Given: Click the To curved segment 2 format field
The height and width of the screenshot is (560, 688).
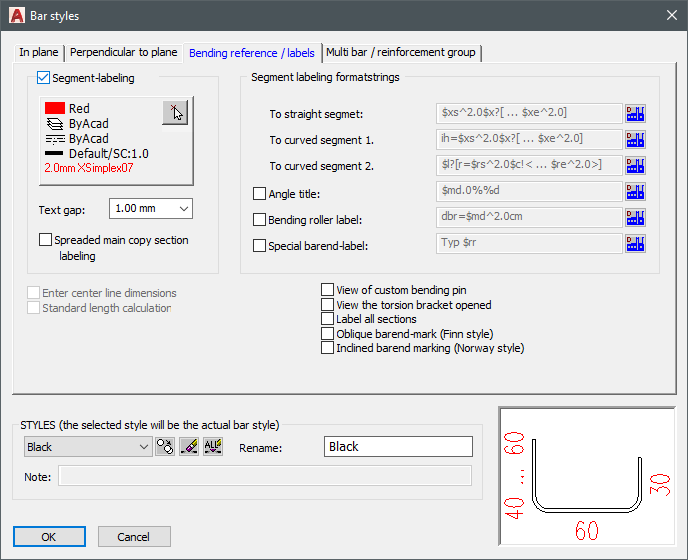Looking at the screenshot, I should tap(529, 165).
